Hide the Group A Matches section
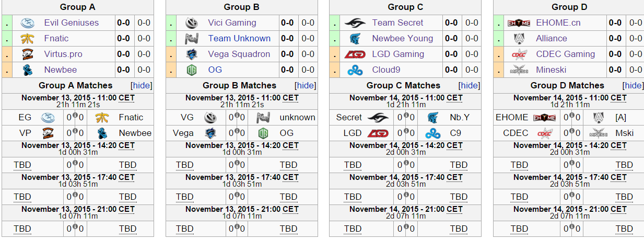Screen dimensions: 644x239 (x=141, y=86)
